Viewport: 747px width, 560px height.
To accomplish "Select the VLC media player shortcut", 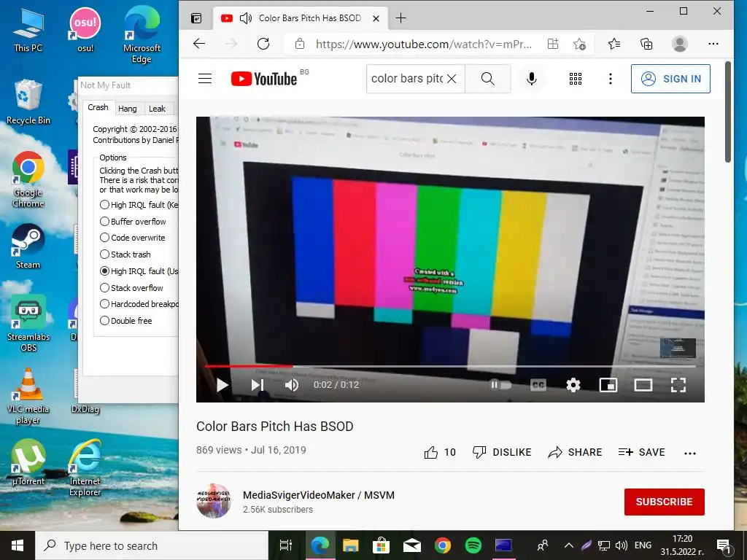I will 28,396.
